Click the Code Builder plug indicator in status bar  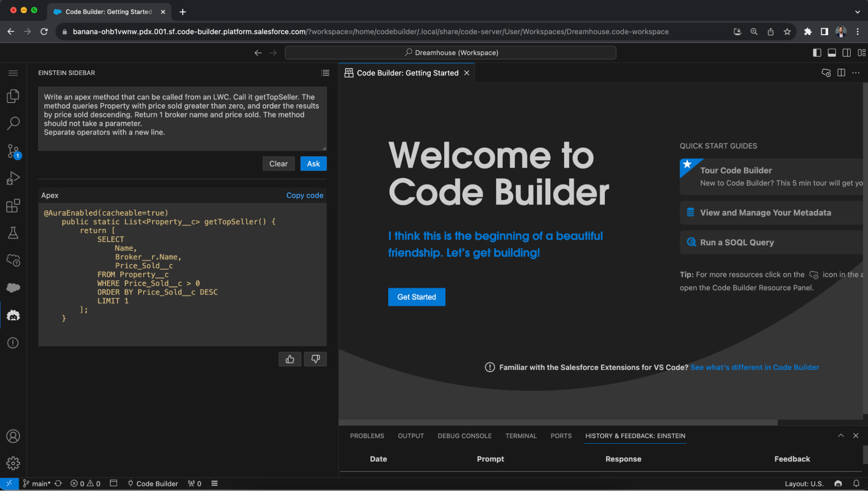click(153, 483)
